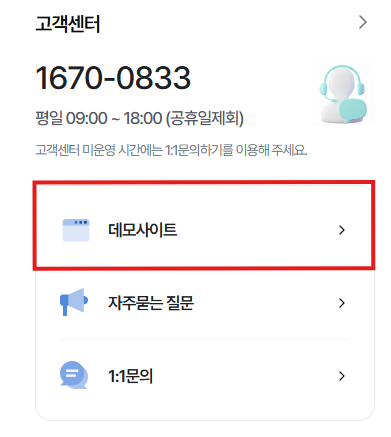Open the chevron arrow next to 고객센터 header
Viewport: 391px width, 437px height.
[x=363, y=22]
